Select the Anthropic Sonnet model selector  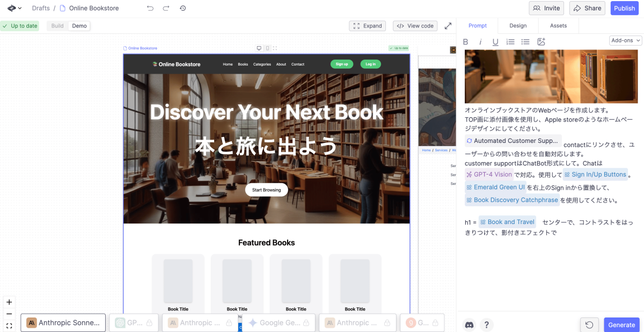pyautogui.click(x=63, y=323)
